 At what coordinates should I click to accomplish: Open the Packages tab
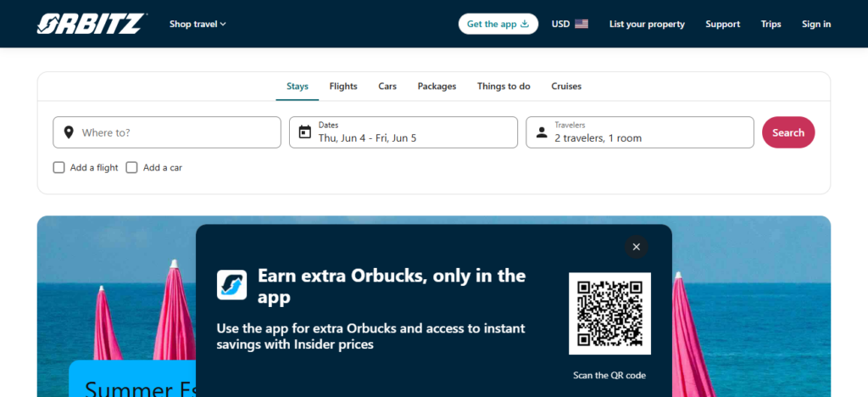coord(437,87)
